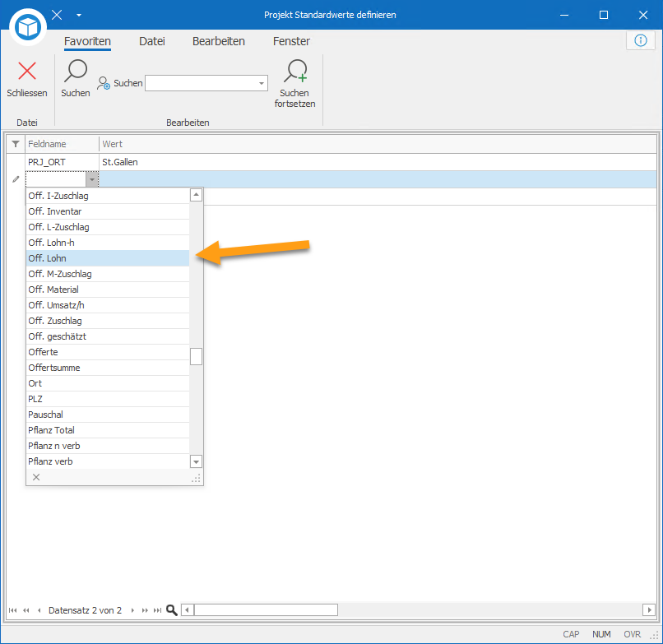Choose Off. Umsatz/h from the list
This screenshot has height=644, width=663.
tap(108, 305)
